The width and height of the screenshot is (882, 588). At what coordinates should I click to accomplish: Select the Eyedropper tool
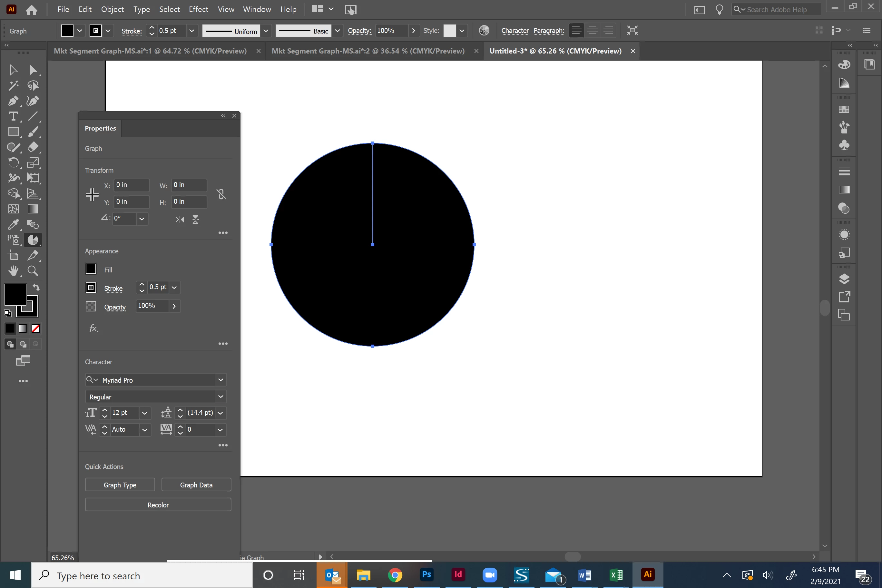13,225
